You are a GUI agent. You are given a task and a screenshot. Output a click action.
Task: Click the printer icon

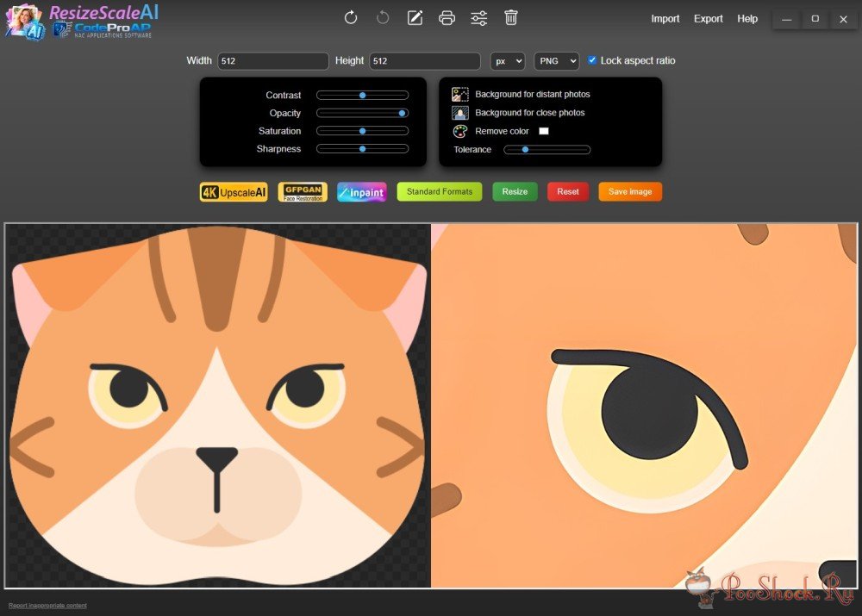(447, 18)
